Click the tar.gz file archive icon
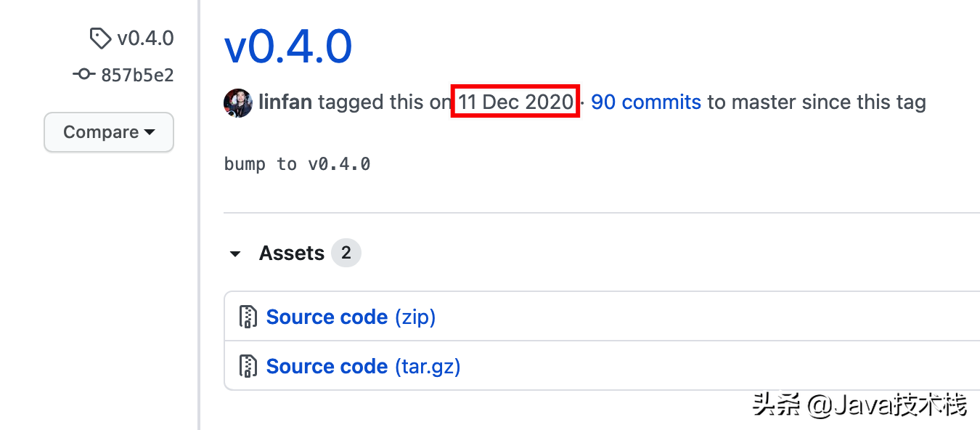Viewport: 980px width, 430px height. coord(249,366)
